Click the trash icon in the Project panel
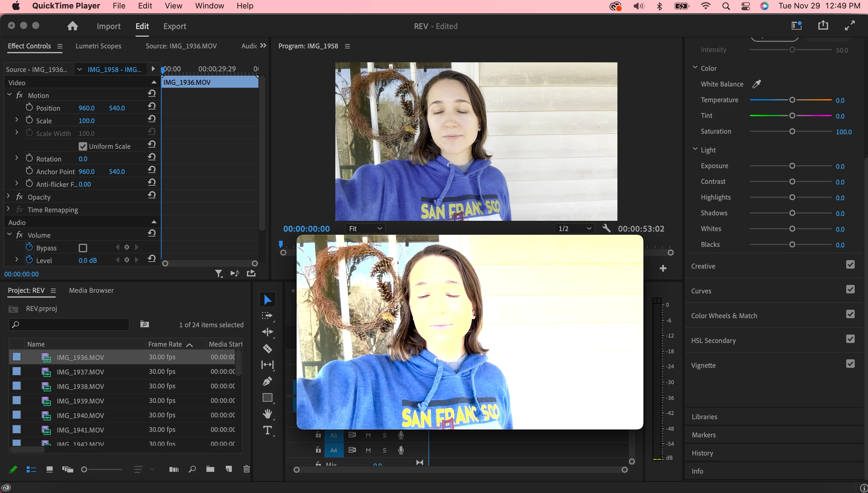 click(247, 469)
